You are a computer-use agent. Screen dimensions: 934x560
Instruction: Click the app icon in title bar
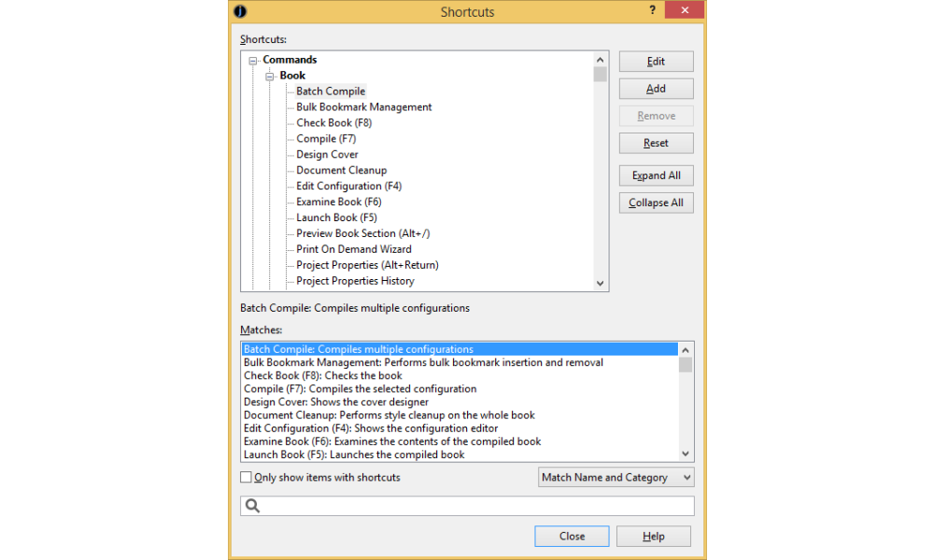241,12
